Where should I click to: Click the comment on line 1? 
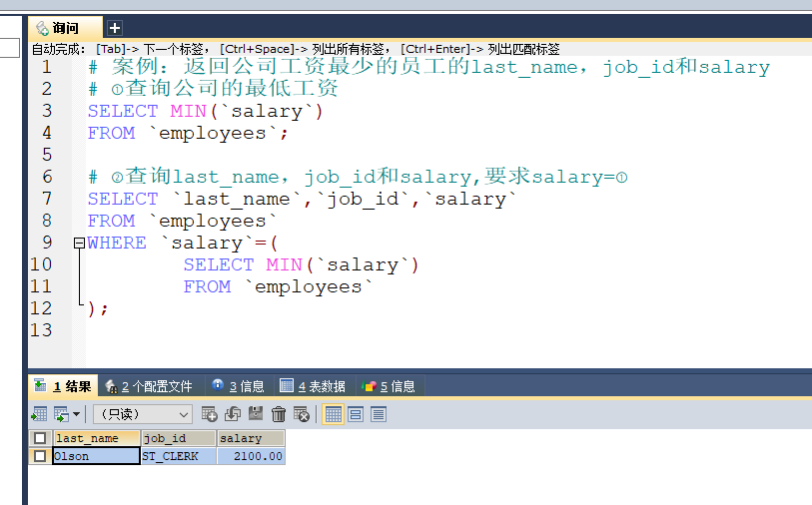pyautogui.click(x=429, y=67)
